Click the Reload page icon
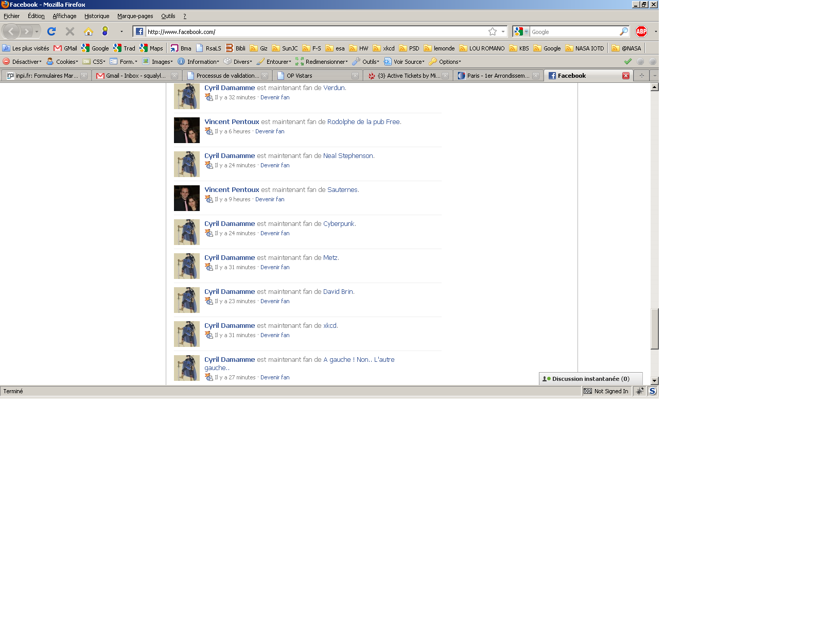Screen dimensions: 840x630 tap(51, 31)
